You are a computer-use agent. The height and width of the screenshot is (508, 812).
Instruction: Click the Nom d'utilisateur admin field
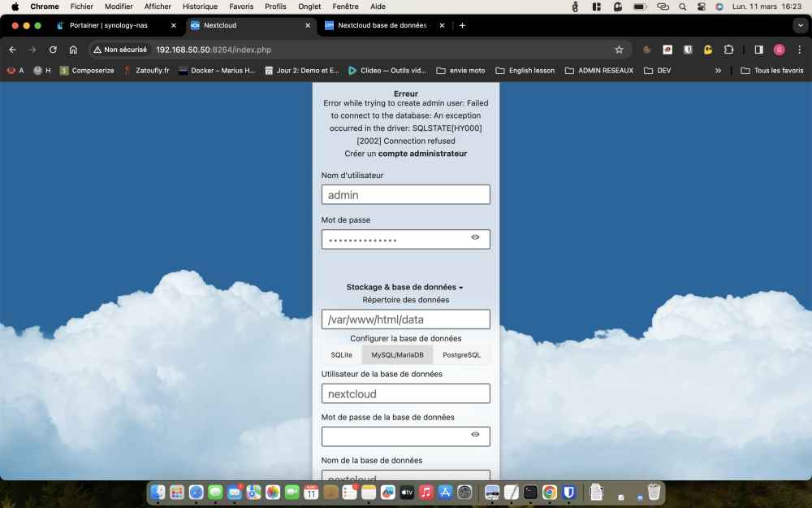[405, 195]
